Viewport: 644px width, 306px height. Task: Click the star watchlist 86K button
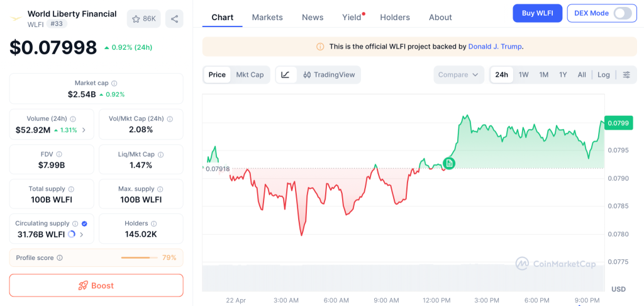pyautogui.click(x=143, y=19)
